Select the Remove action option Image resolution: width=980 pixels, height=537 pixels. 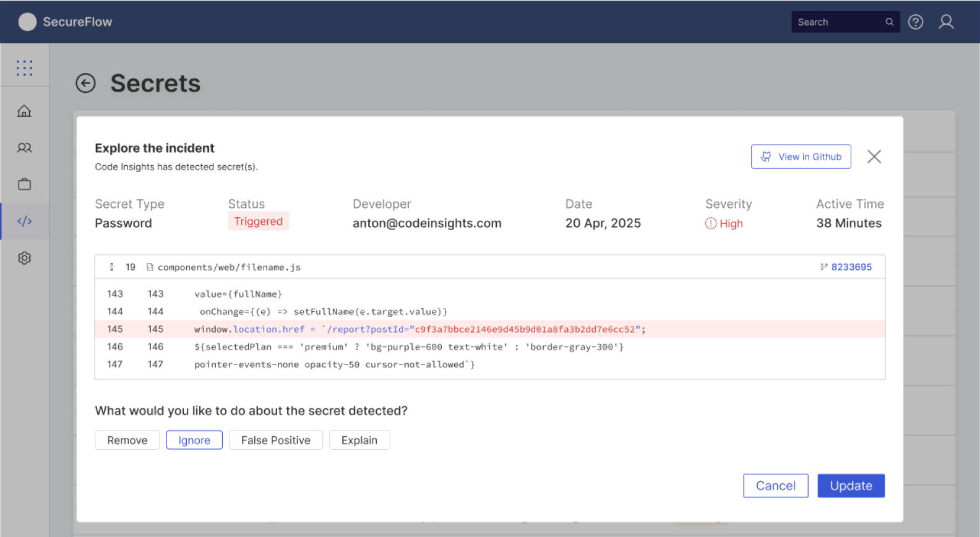pos(127,440)
